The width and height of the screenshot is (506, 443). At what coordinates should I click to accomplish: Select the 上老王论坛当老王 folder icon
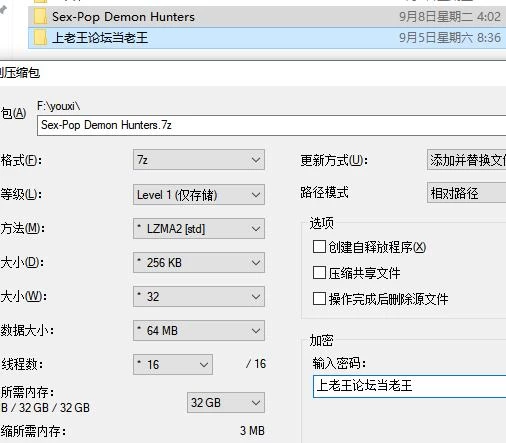tap(40, 37)
